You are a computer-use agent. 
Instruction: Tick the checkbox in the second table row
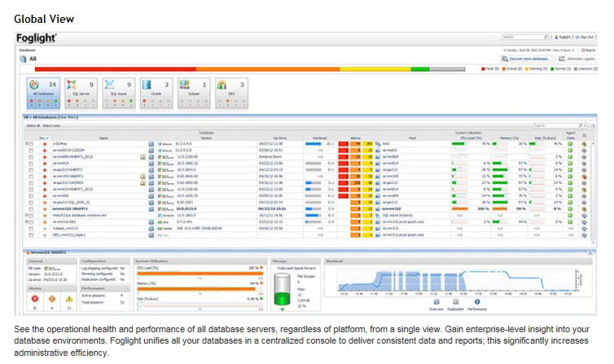coord(31,151)
